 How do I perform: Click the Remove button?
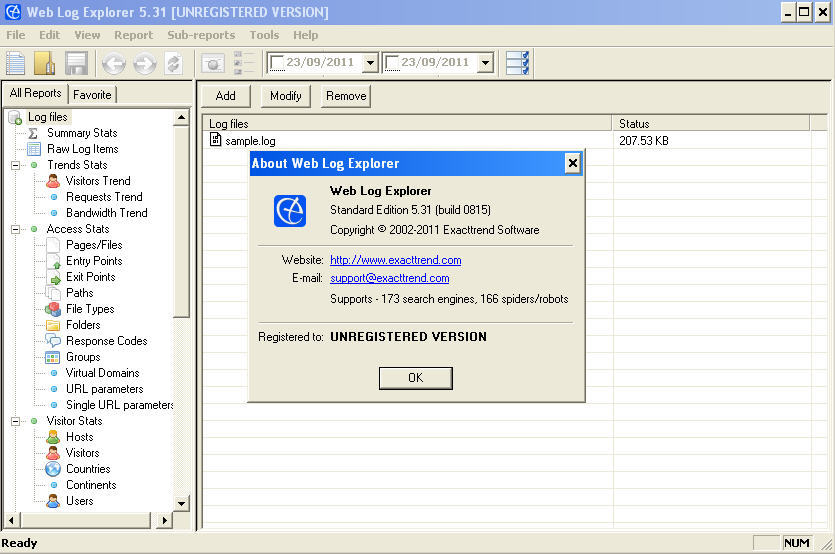pos(346,96)
